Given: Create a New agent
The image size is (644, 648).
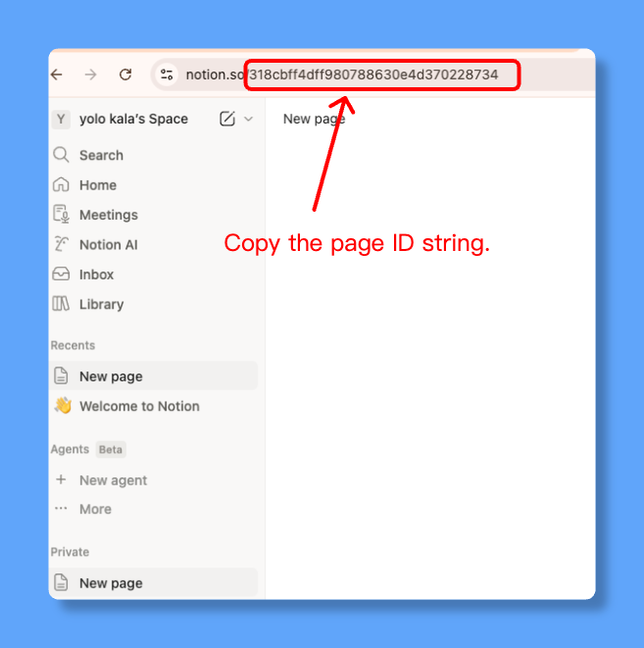Looking at the screenshot, I should pos(113,480).
